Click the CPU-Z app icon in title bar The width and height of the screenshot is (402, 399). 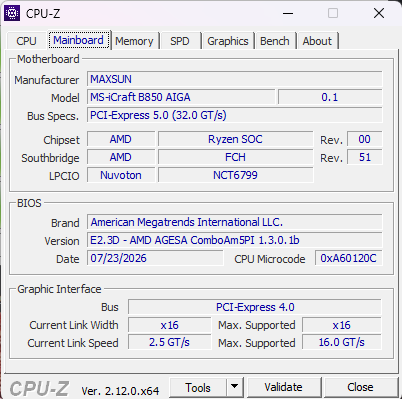point(12,13)
